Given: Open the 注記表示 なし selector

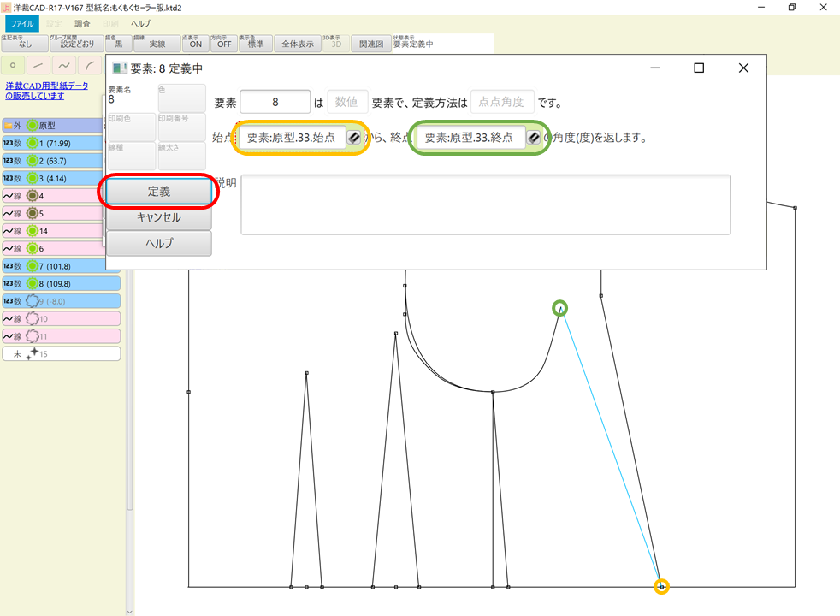Looking at the screenshot, I should click(x=25, y=43).
